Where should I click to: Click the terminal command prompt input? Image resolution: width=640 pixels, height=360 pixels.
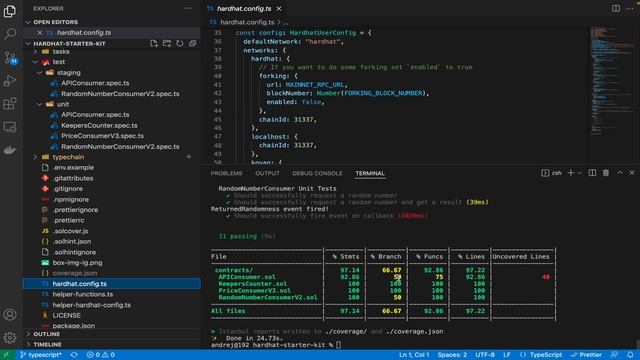click(338, 345)
